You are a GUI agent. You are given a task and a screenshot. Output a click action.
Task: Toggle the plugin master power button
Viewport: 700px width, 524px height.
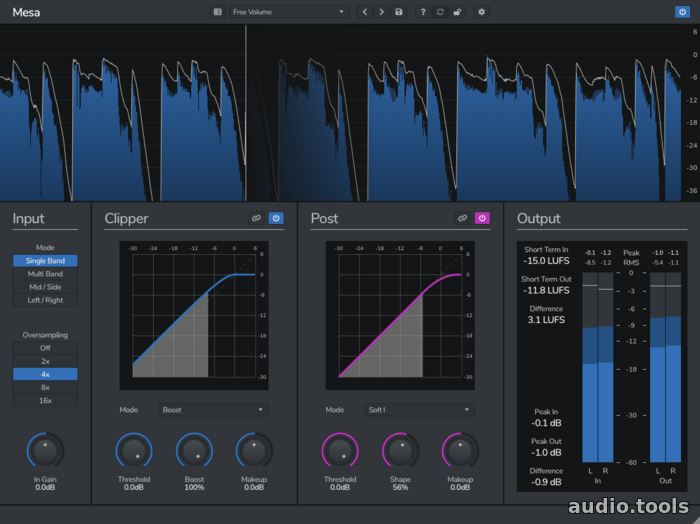tap(682, 12)
